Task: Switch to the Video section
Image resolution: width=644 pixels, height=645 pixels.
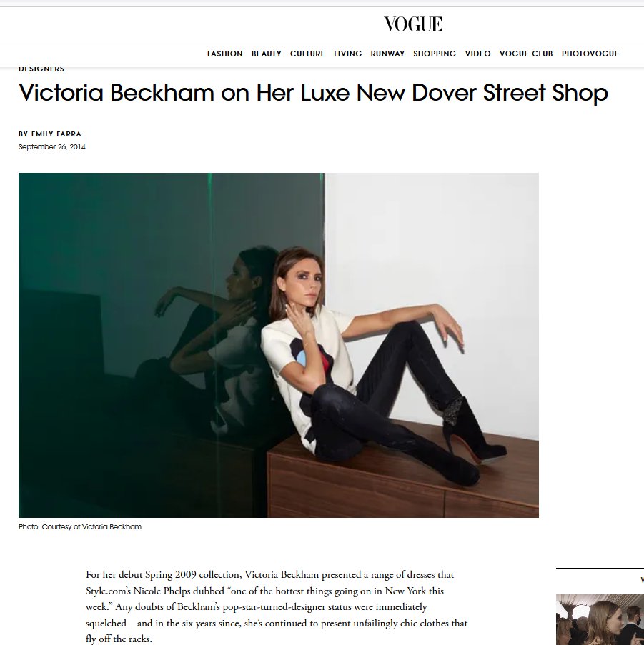Action: point(477,54)
